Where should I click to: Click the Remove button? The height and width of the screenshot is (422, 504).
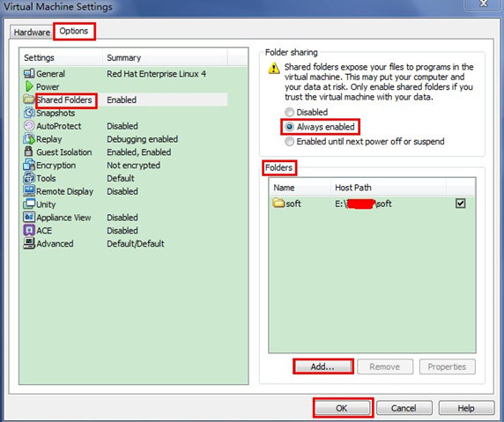(x=385, y=366)
